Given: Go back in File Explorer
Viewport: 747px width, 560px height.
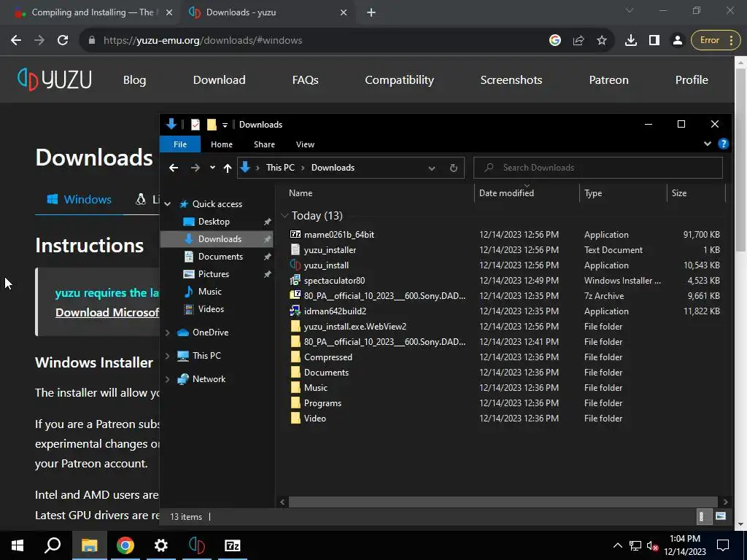Looking at the screenshot, I should pos(174,168).
